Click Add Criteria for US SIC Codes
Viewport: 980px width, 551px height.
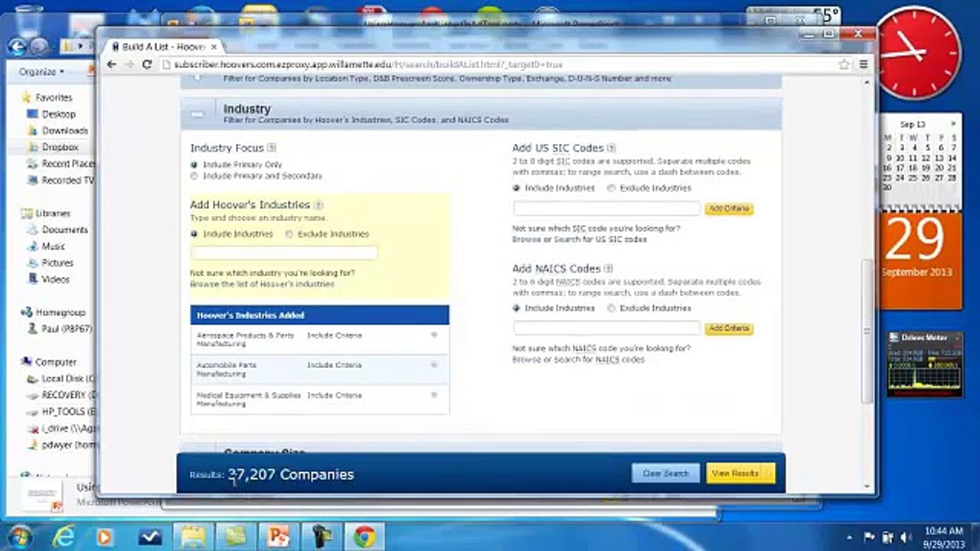tap(729, 208)
